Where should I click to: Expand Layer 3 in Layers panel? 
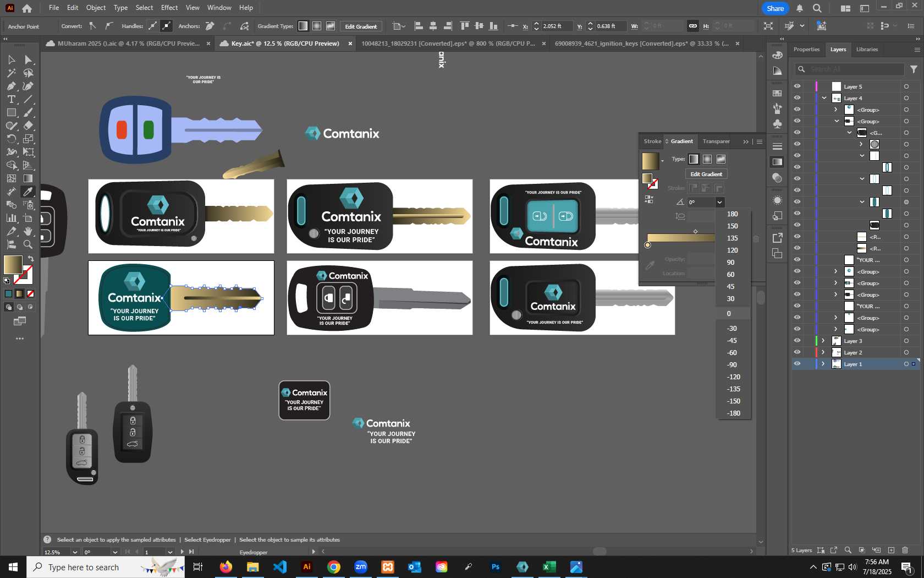[823, 341]
